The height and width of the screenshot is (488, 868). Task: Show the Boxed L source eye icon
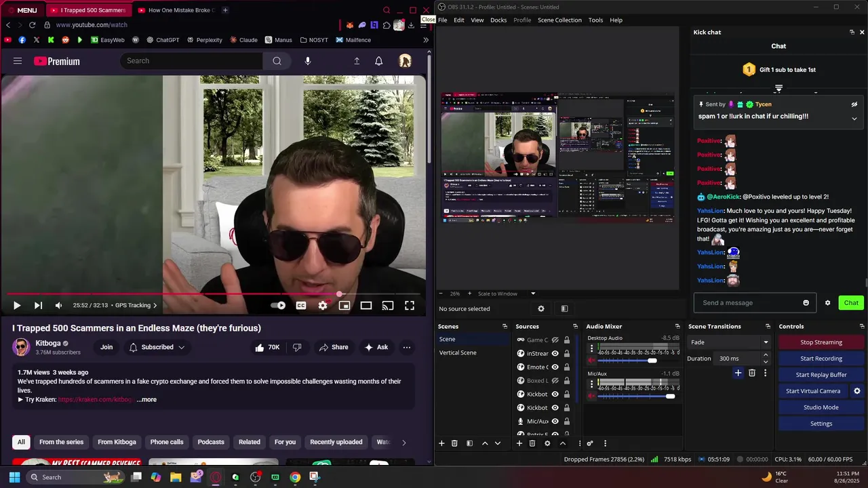pos(555,381)
